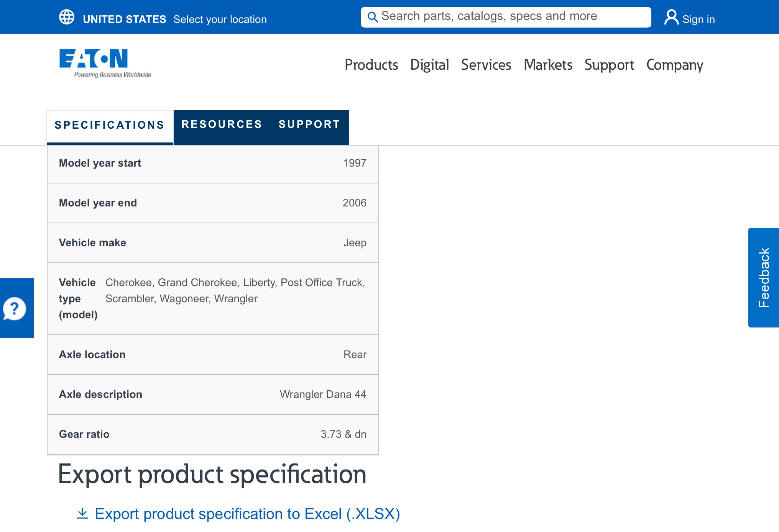
Task: Open the Markets menu
Action: click(x=548, y=65)
